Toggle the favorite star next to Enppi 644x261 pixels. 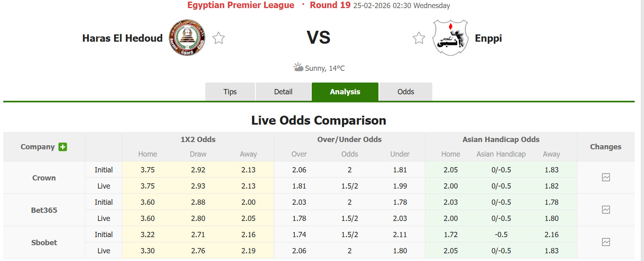pos(419,38)
